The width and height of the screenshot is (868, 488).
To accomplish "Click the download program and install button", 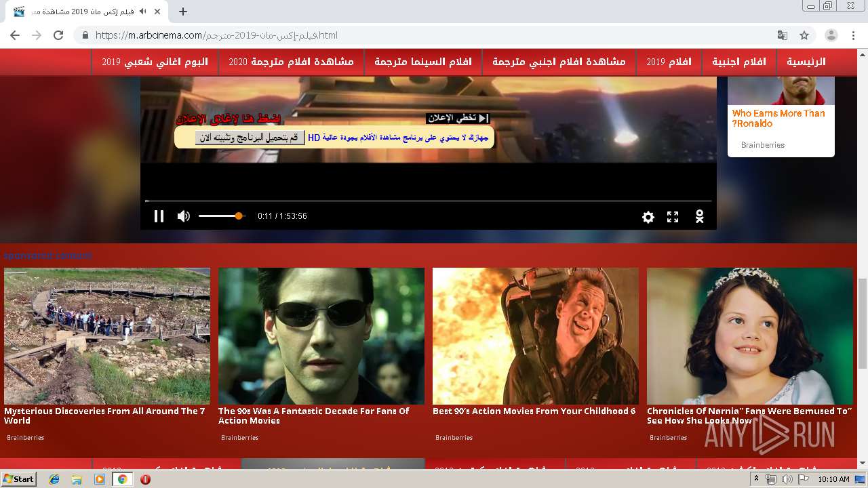I will pos(250,138).
